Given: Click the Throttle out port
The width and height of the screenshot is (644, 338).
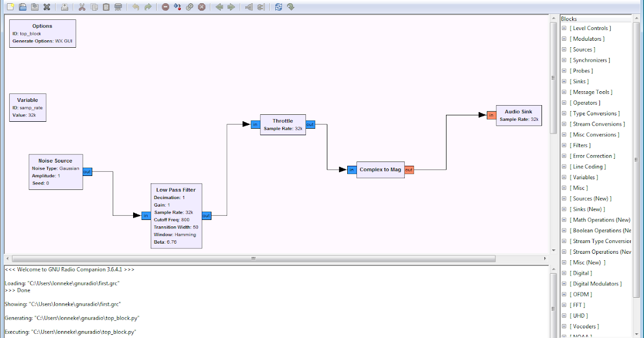Looking at the screenshot, I should pyautogui.click(x=310, y=124).
